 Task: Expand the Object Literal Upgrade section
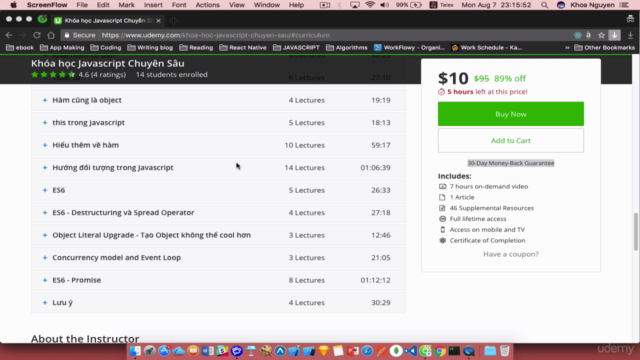218,235
